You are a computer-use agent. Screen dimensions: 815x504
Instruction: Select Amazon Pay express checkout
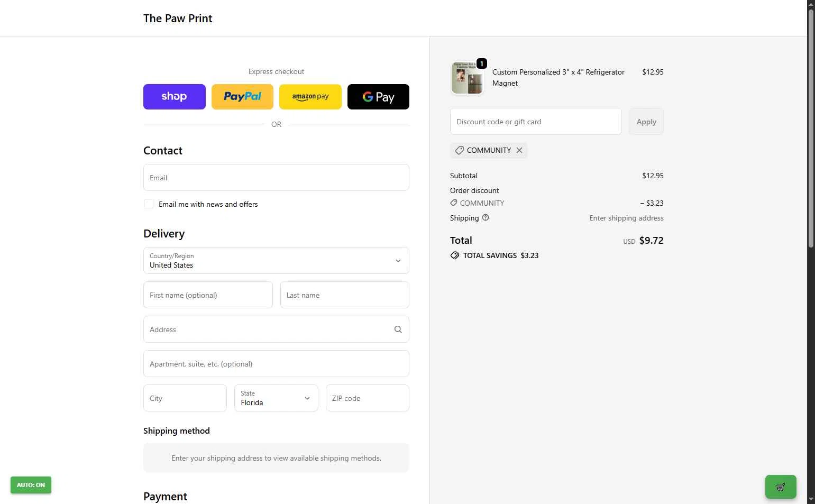tap(310, 97)
